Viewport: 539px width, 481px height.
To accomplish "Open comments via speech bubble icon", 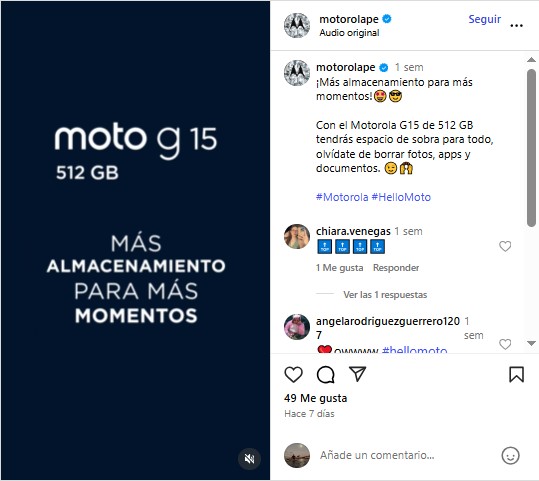I will (325, 374).
